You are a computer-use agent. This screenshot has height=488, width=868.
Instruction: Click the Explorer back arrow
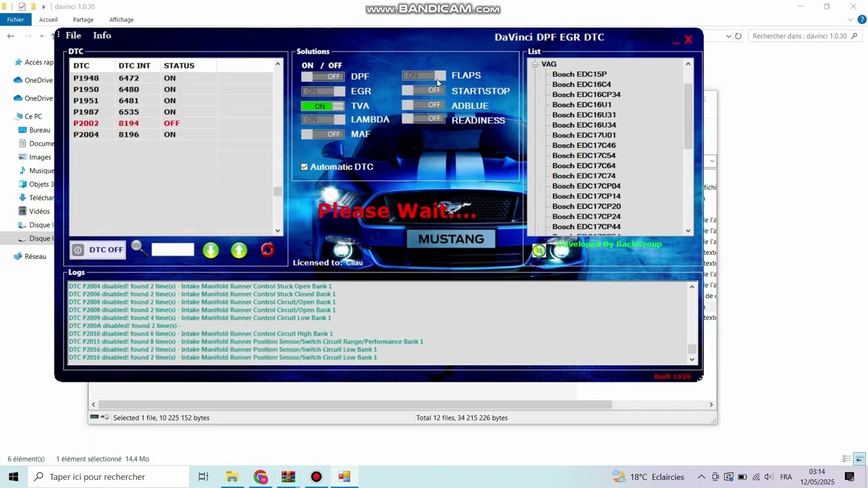tap(11, 36)
